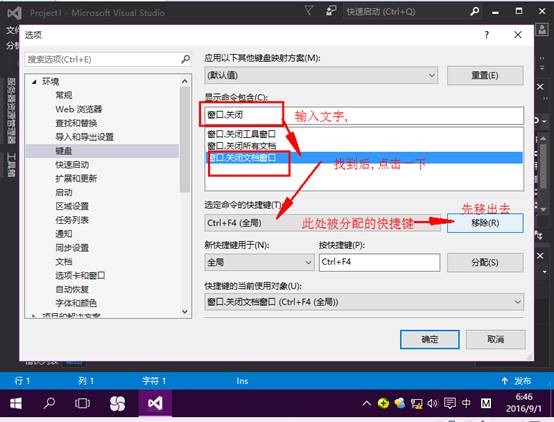
Task: Confirm with the 确定 button
Action: [x=430, y=339]
